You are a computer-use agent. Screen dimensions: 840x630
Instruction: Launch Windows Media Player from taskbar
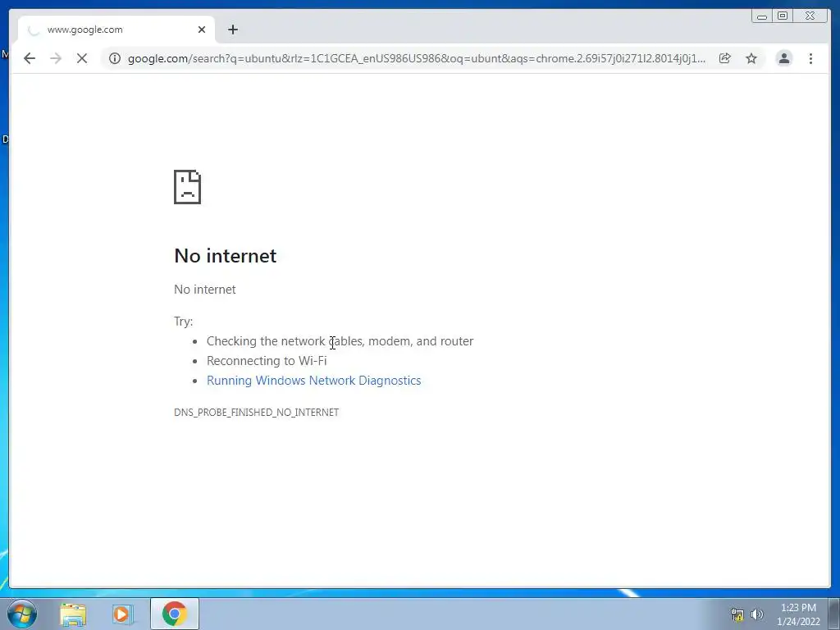[122, 614]
